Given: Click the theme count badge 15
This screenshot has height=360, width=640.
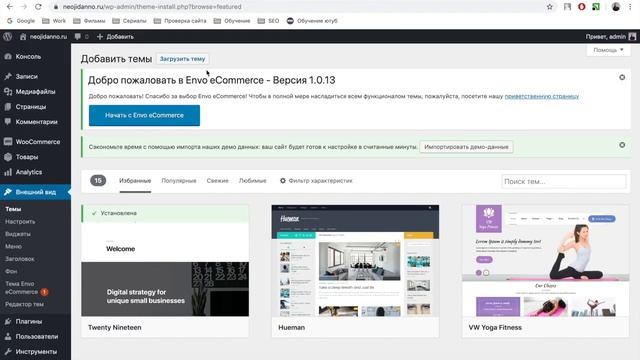Looking at the screenshot, I should click(x=98, y=180).
